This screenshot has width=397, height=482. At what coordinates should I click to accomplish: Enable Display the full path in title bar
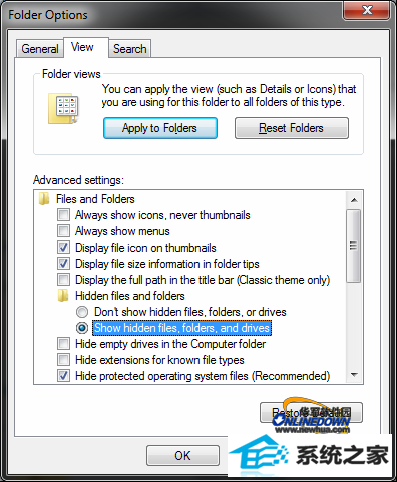pos(63,280)
